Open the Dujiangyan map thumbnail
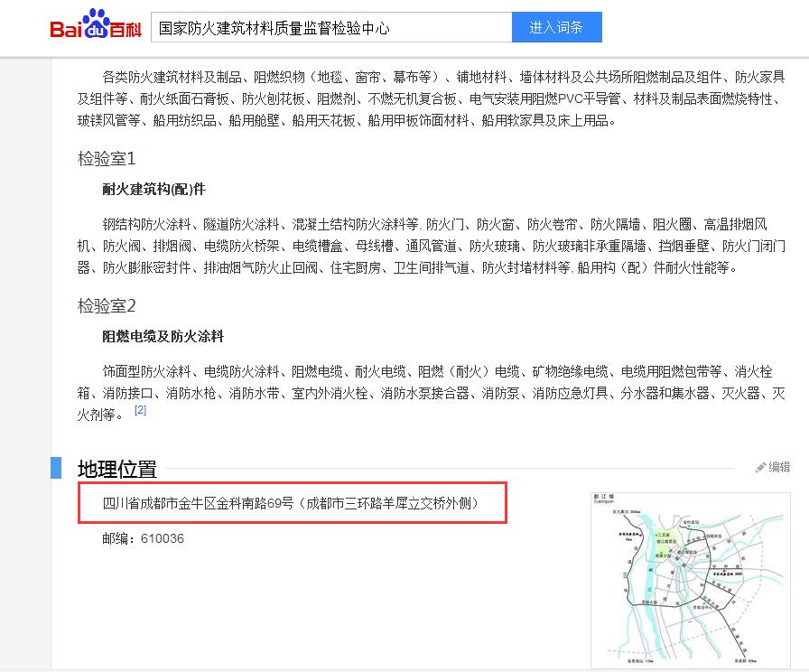This screenshot has height=672, width=809. click(689, 578)
